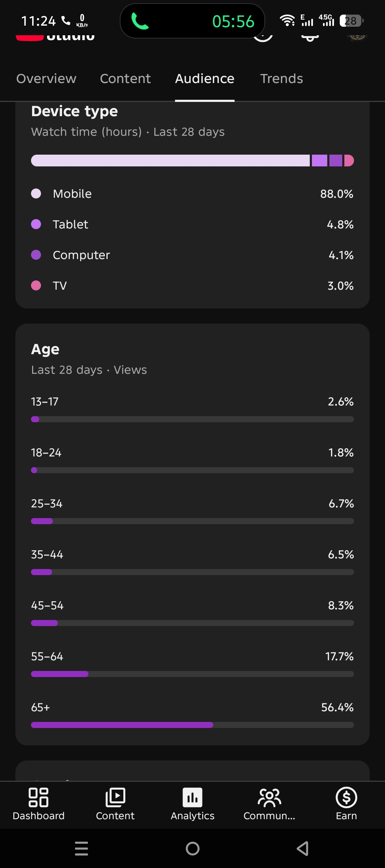The width and height of the screenshot is (385, 868).
Task: Tap the 55–64 age bar
Action: (192, 674)
